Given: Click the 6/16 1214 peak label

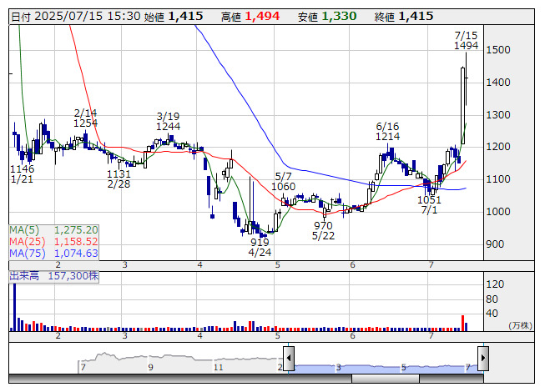Looking at the screenshot, I should click(387, 131).
